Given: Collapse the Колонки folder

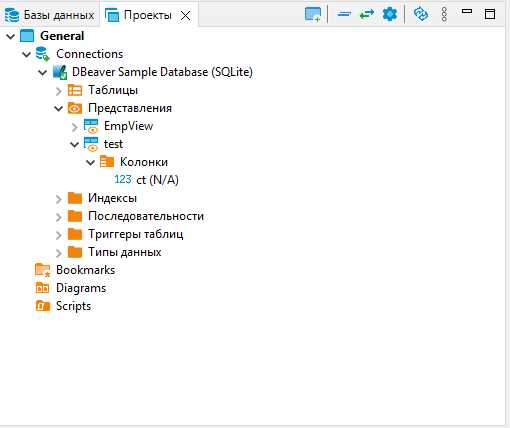Looking at the screenshot, I should tap(91, 162).
